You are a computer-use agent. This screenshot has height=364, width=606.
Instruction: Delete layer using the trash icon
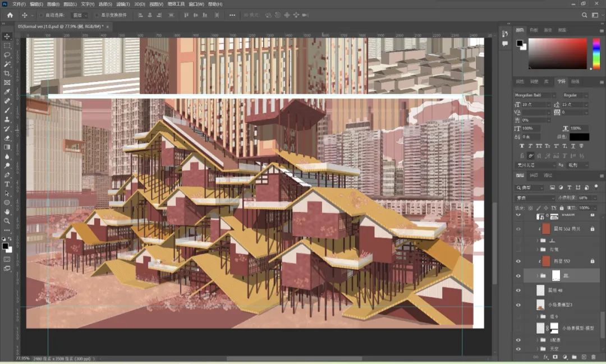[593, 357]
